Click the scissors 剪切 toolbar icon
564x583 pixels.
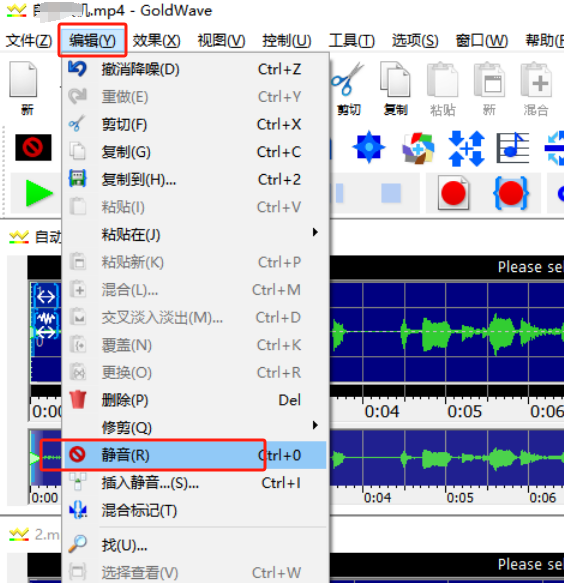348,89
